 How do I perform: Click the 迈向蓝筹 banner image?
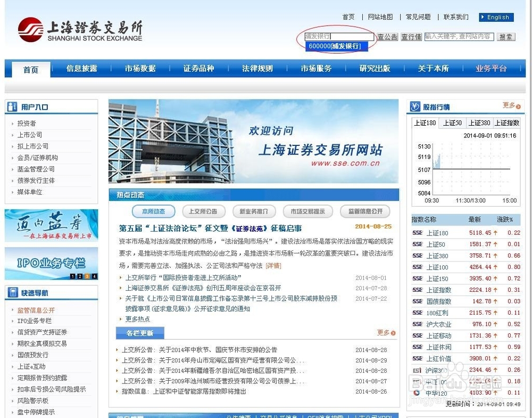pos(51,225)
